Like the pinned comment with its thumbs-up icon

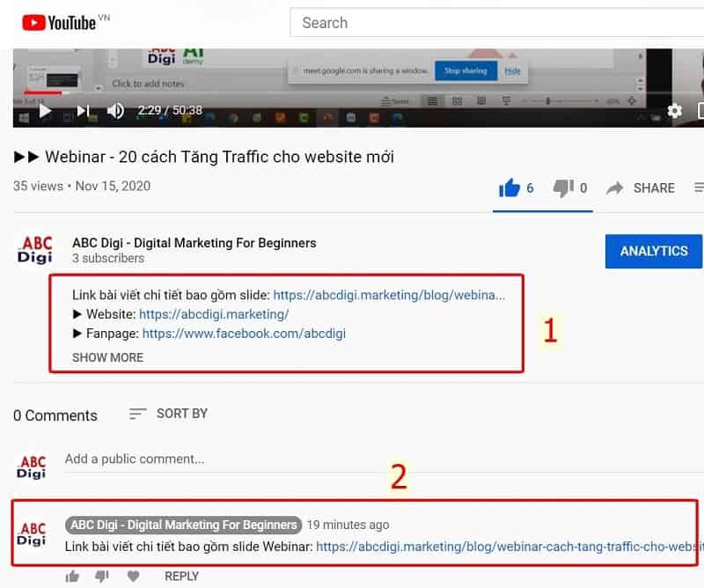point(72,576)
